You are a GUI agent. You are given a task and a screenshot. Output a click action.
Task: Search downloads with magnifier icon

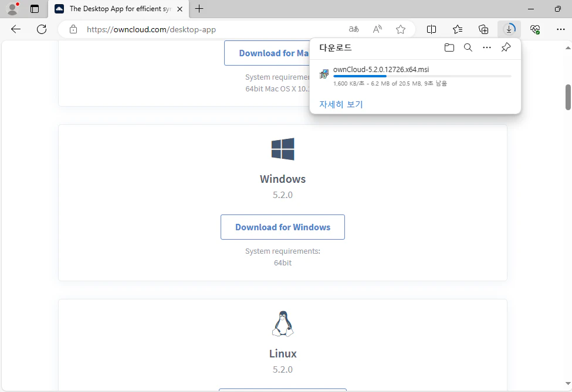coord(468,47)
